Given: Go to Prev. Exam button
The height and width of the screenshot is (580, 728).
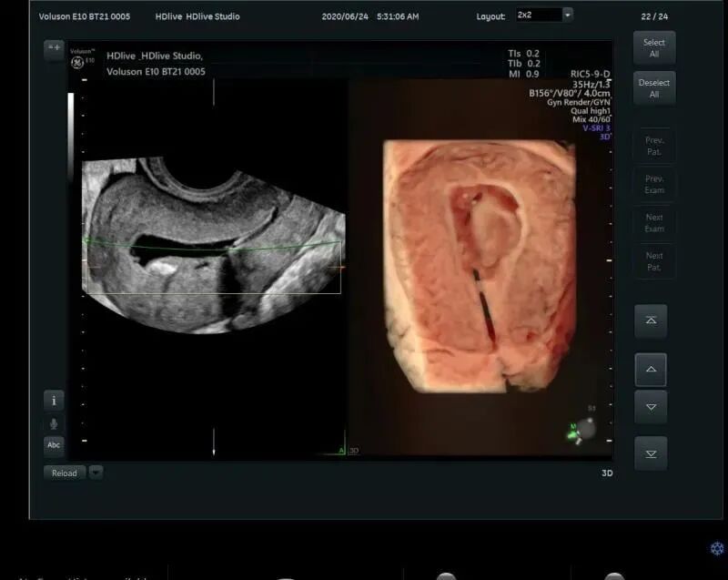Looking at the screenshot, I should tap(653, 184).
